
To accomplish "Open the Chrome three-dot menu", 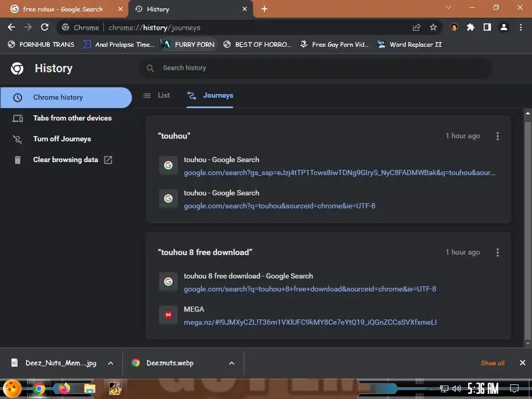I will point(521,27).
